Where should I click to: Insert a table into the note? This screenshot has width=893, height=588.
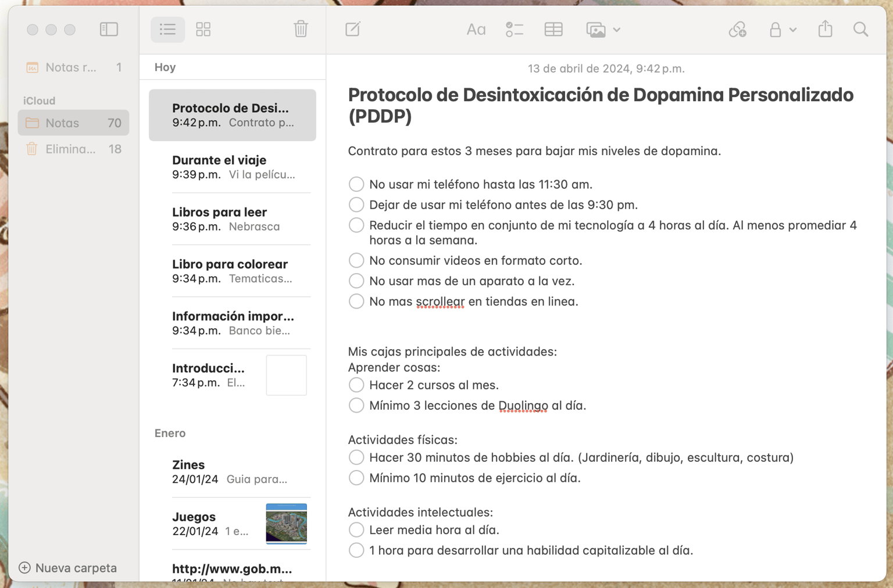coord(553,30)
